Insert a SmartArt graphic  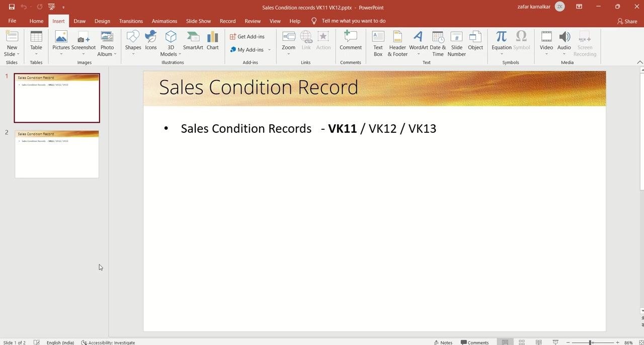click(x=193, y=40)
